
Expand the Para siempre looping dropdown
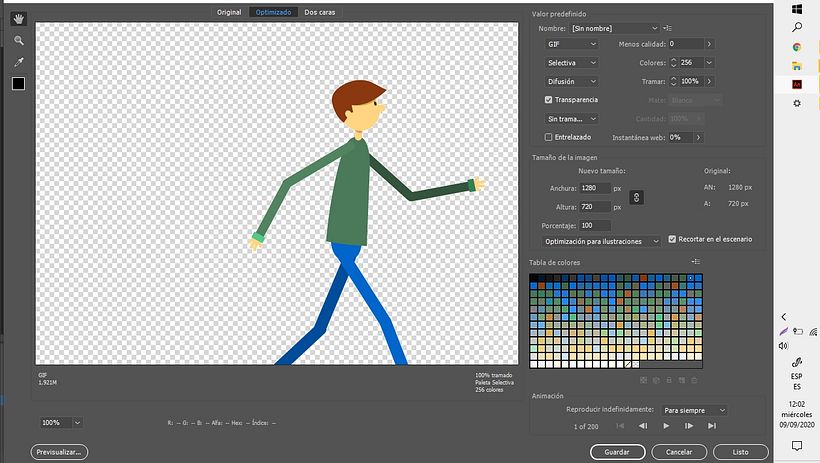click(x=694, y=410)
